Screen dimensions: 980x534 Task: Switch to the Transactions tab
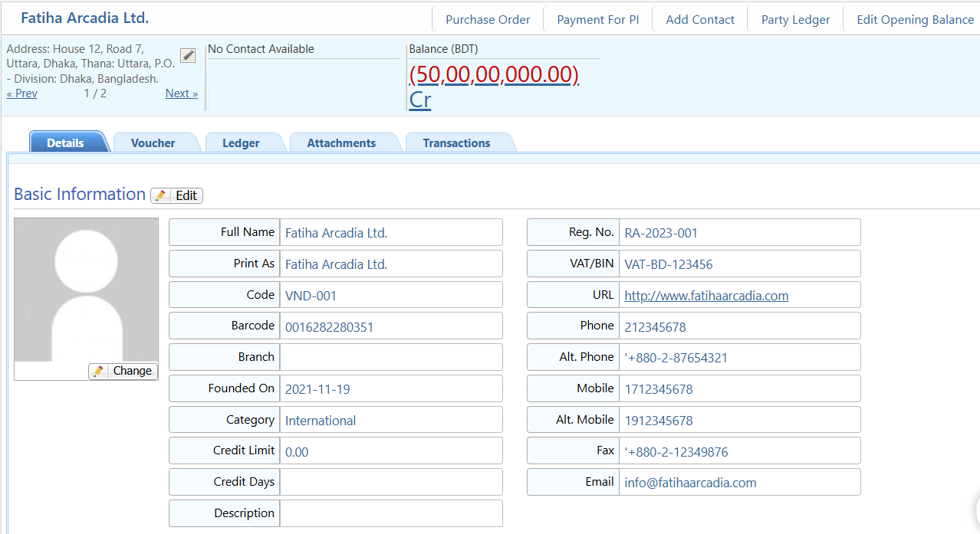coord(456,142)
